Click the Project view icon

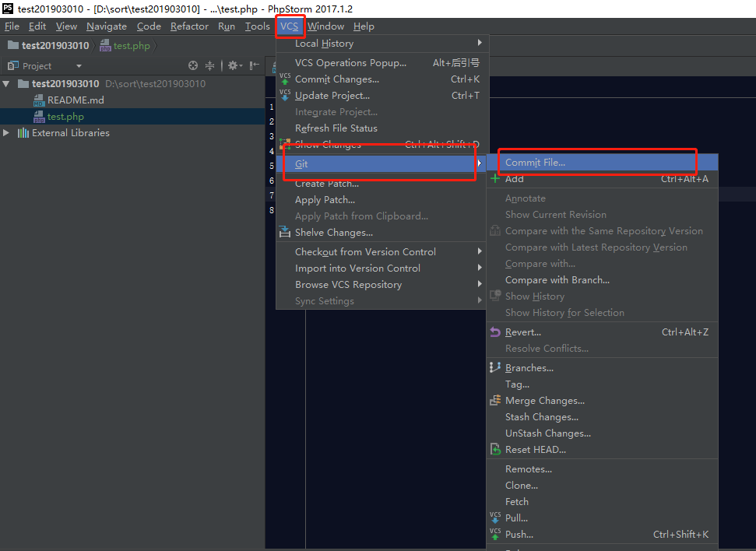[x=13, y=65]
